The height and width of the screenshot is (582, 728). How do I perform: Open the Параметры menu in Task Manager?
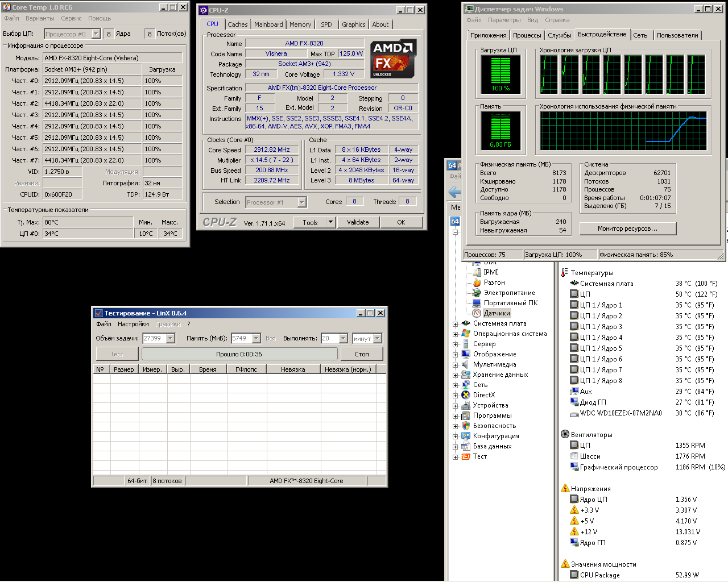pyautogui.click(x=504, y=20)
